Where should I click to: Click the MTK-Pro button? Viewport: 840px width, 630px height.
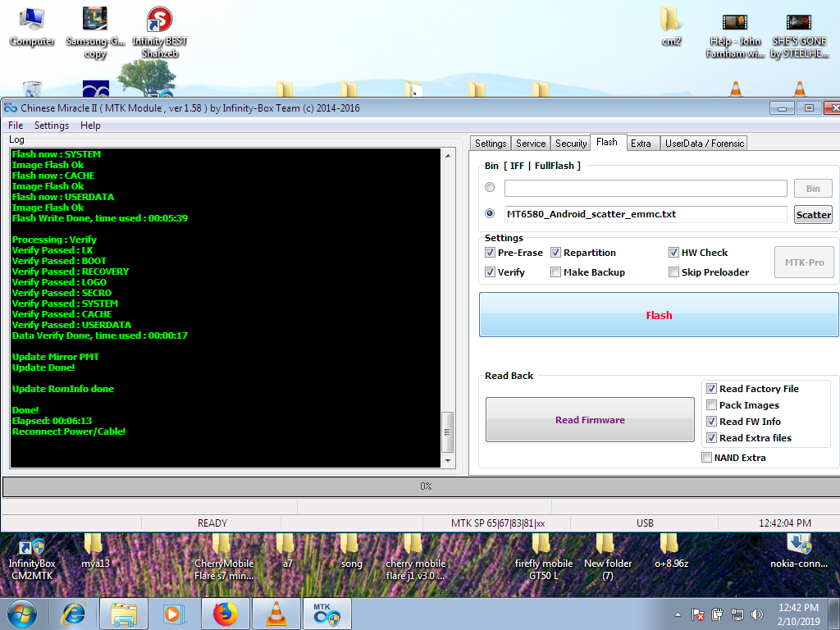coord(804,262)
